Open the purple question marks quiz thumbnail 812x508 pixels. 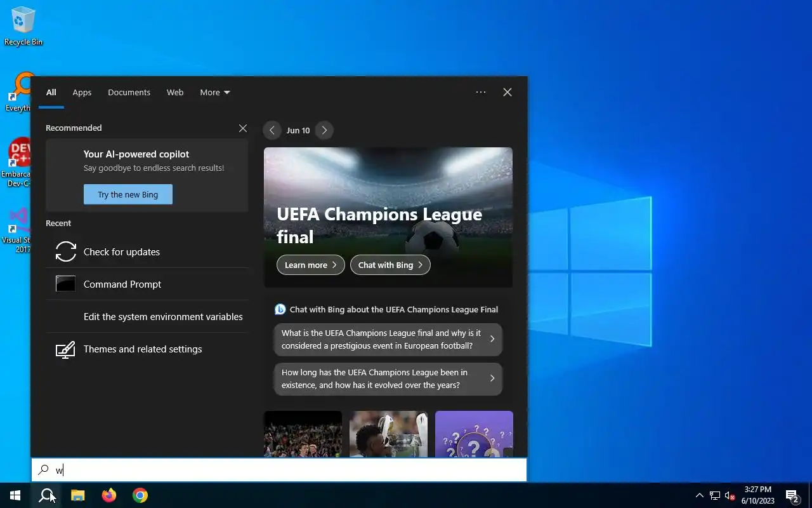point(474,434)
